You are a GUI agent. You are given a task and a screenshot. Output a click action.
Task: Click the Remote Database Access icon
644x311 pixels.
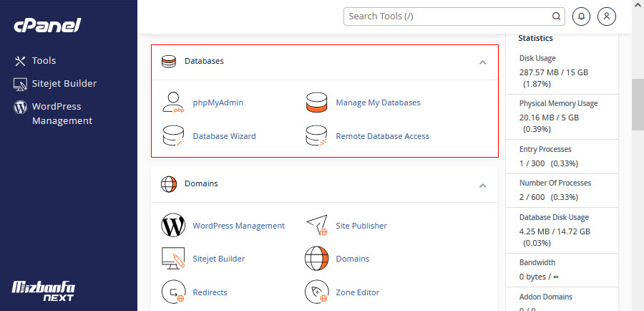(x=316, y=135)
